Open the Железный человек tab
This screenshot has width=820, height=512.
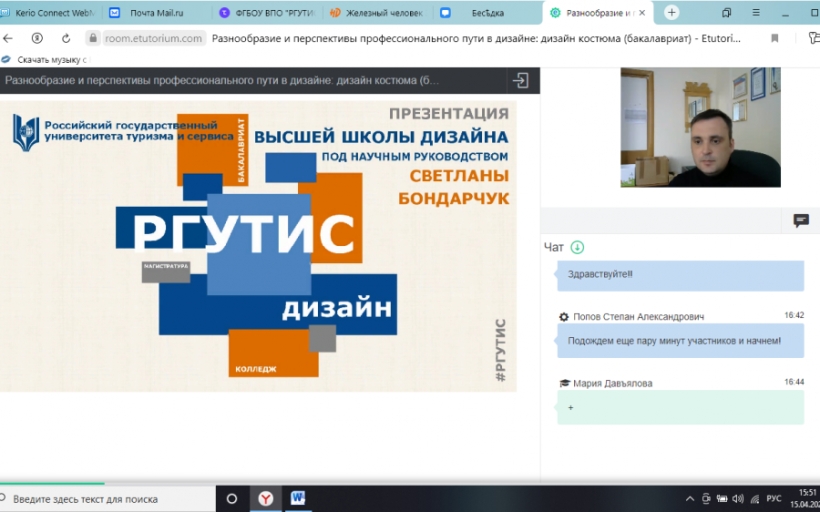(378, 13)
